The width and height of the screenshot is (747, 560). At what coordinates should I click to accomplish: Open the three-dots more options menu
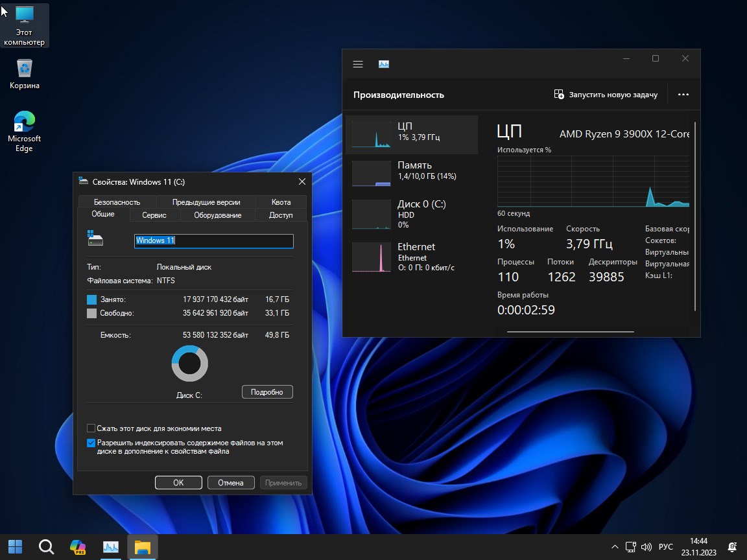(683, 95)
